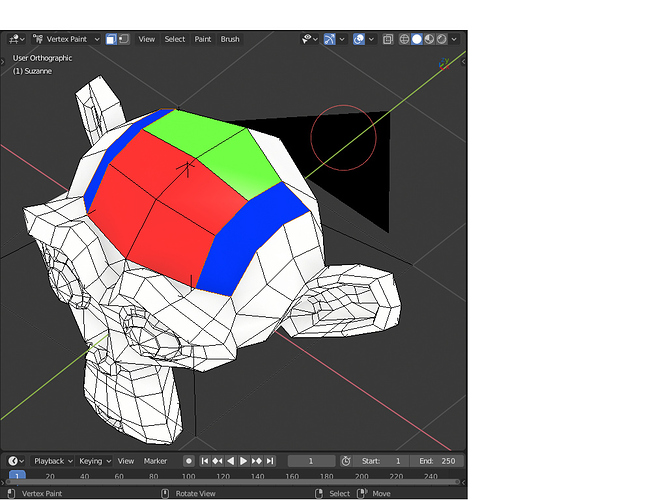Screen dimensions: 666x500
Task: Jump to the first frame
Action: tap(205, 461)
